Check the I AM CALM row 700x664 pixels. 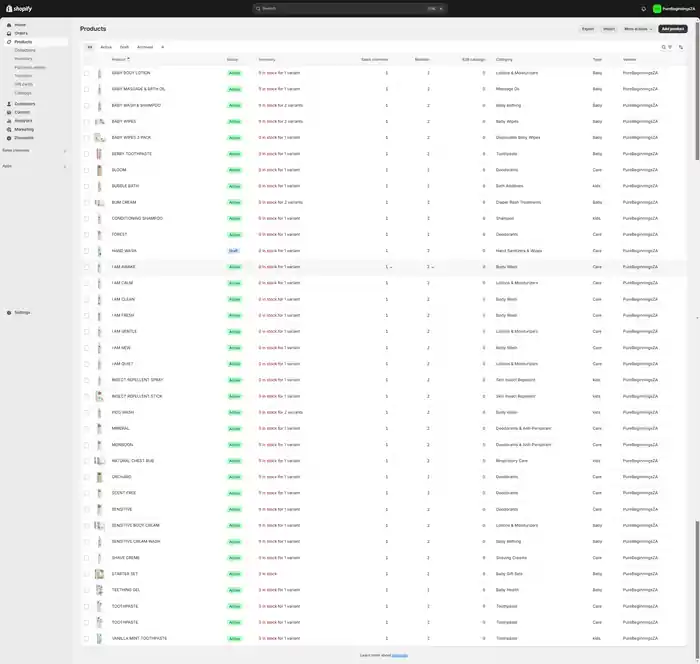click(87, 283)
